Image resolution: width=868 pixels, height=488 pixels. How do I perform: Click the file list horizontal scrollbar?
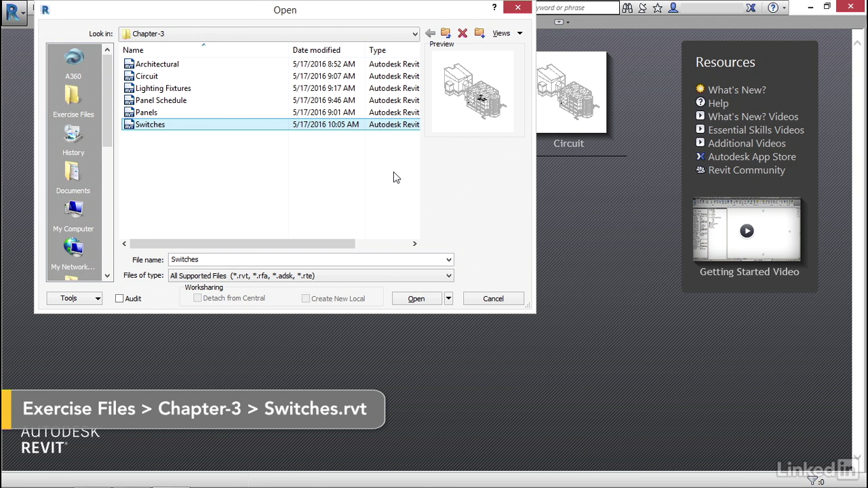[242, 243]
